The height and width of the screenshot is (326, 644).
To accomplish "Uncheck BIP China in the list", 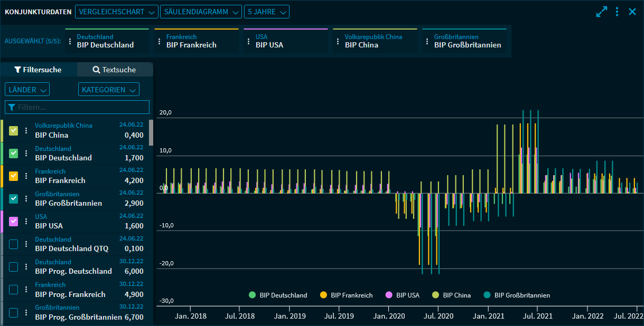I will [14, 130].
